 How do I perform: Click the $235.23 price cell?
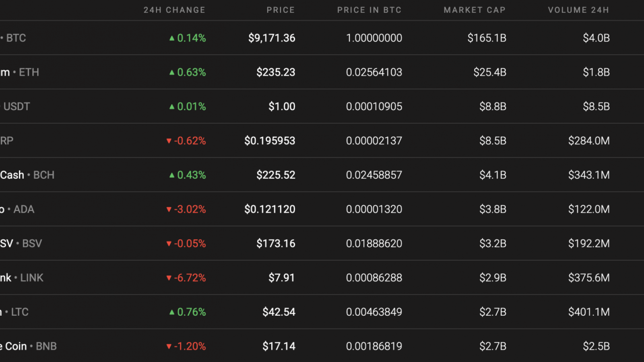point(276,72)
